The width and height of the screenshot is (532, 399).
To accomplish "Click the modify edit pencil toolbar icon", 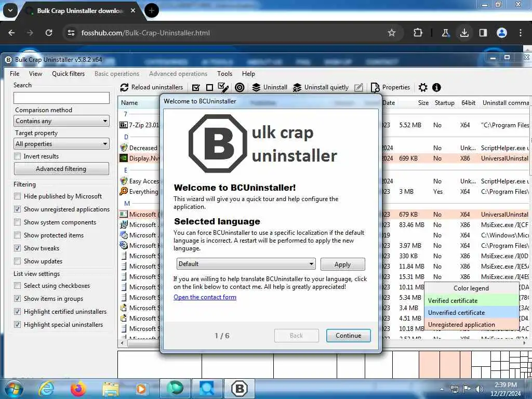I will 358,88.
